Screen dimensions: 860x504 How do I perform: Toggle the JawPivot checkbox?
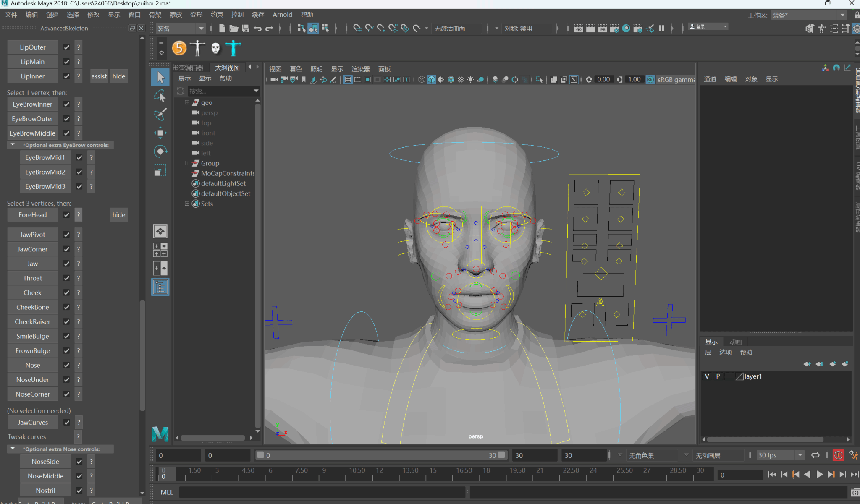point(66,235)
